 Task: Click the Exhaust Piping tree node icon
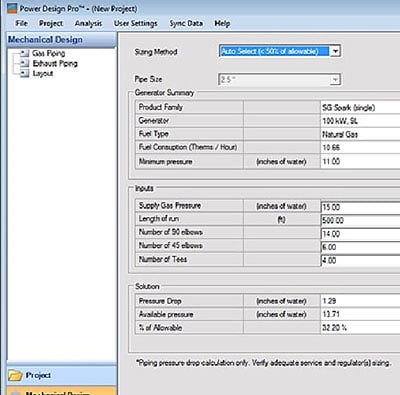pyautogui.click(x=25, y=63)
